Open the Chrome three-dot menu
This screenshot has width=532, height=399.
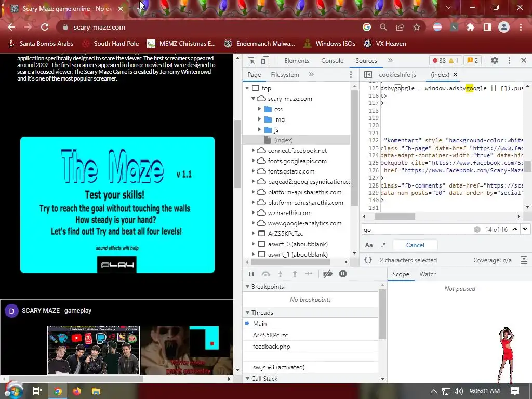pyautogui.click(x=521, y=27)
